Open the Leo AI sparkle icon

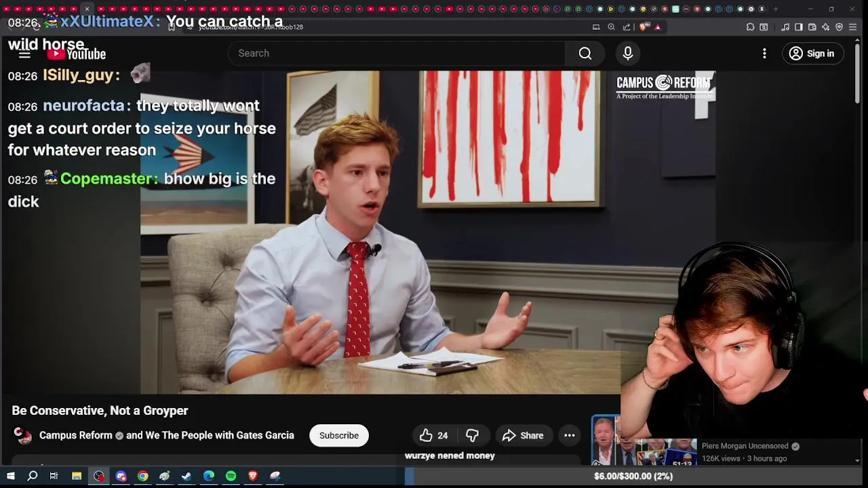point(825,27)
